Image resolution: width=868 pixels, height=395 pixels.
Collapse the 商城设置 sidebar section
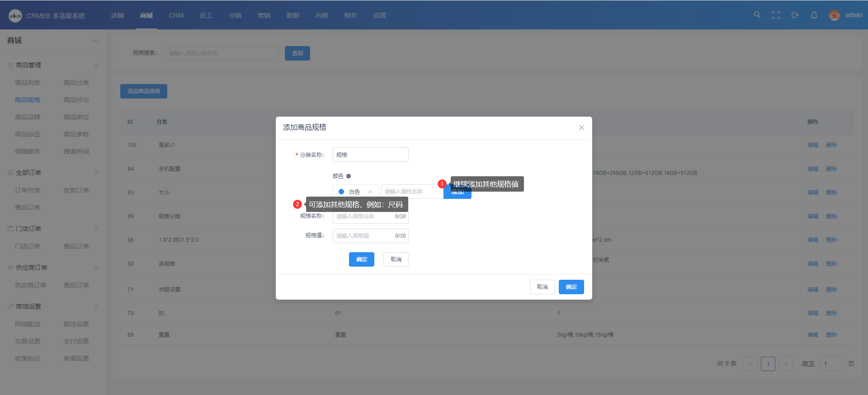(96, 306)
